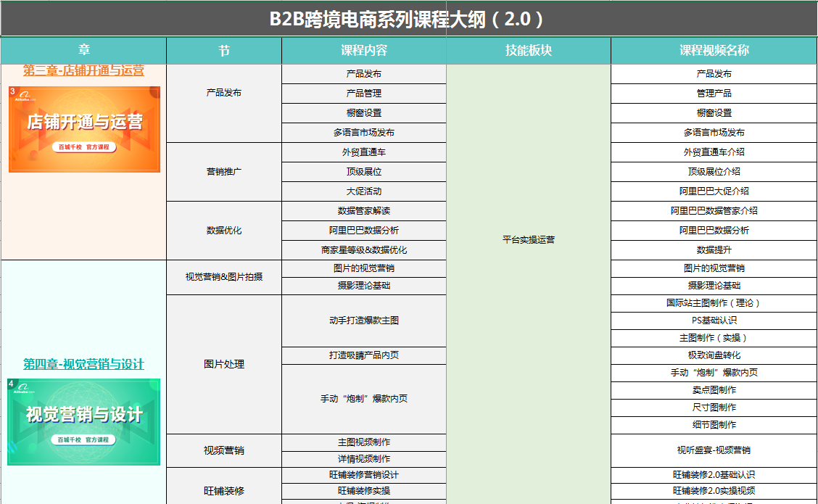
Task: Select the 课程内容 column header
Action: click(364, 51)
